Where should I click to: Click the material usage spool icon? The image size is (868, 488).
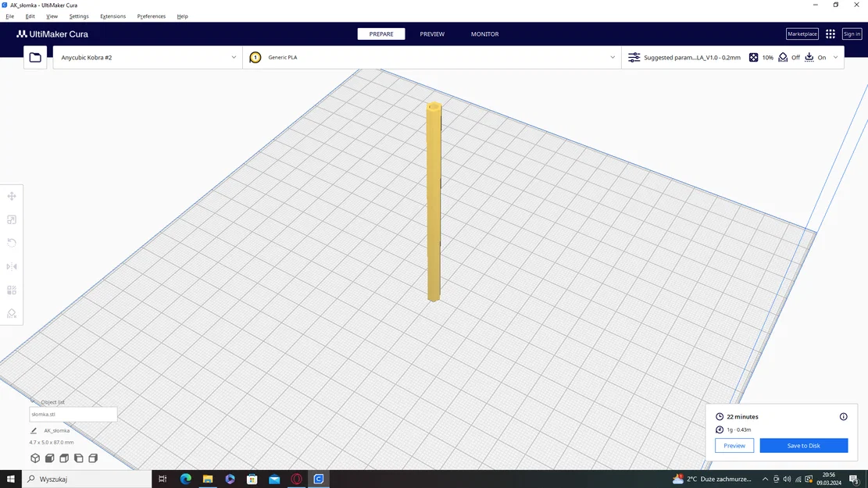pos(720,429)
